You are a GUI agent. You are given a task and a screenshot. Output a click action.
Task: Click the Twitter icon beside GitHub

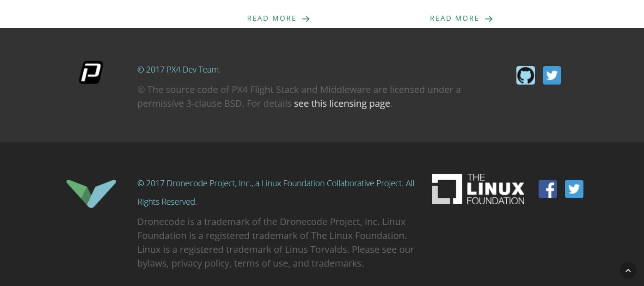click(x=552, y=75)
